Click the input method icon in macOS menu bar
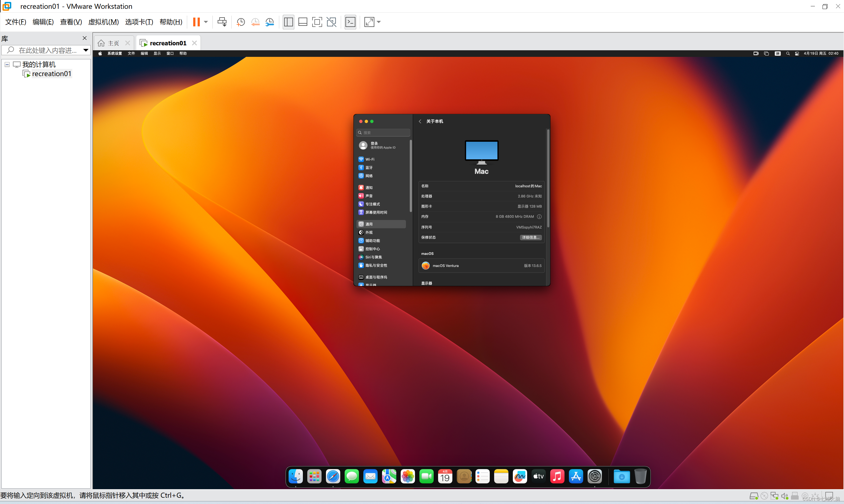This screenshot has height=504, width=844. click(x=777, y=53)
